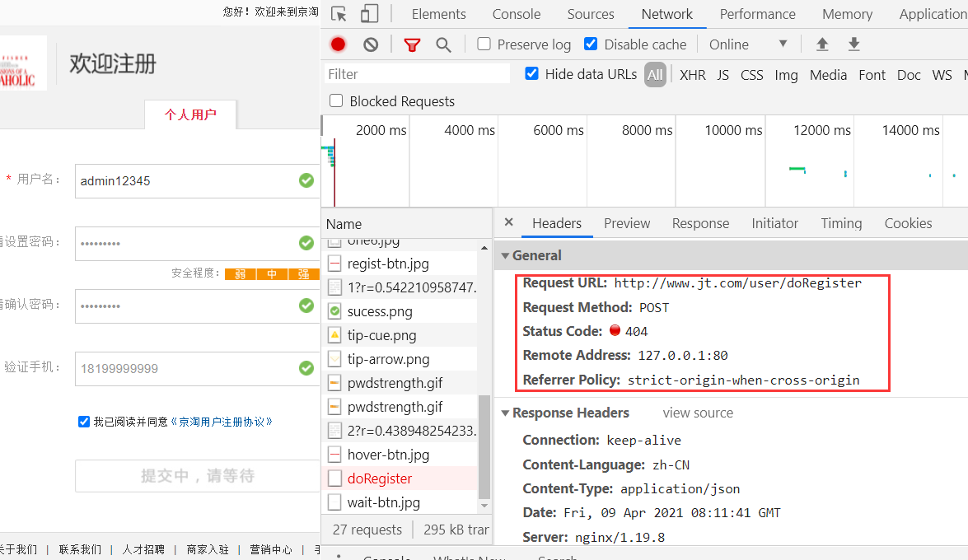Filter requests by CSS type
Viewport: 968px width, 560px height.
(x=752, y=75)
